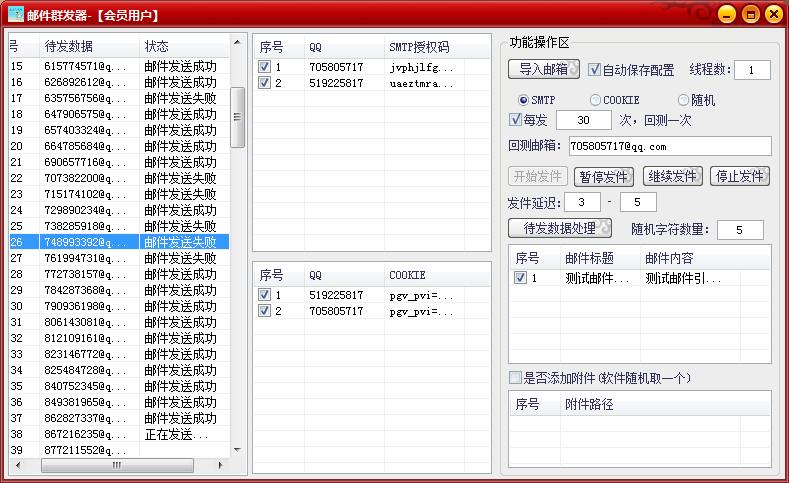Enable the 是否添加附件 checkbox
The height and width of the screenshot is (483, 789).
click(515, 378)
